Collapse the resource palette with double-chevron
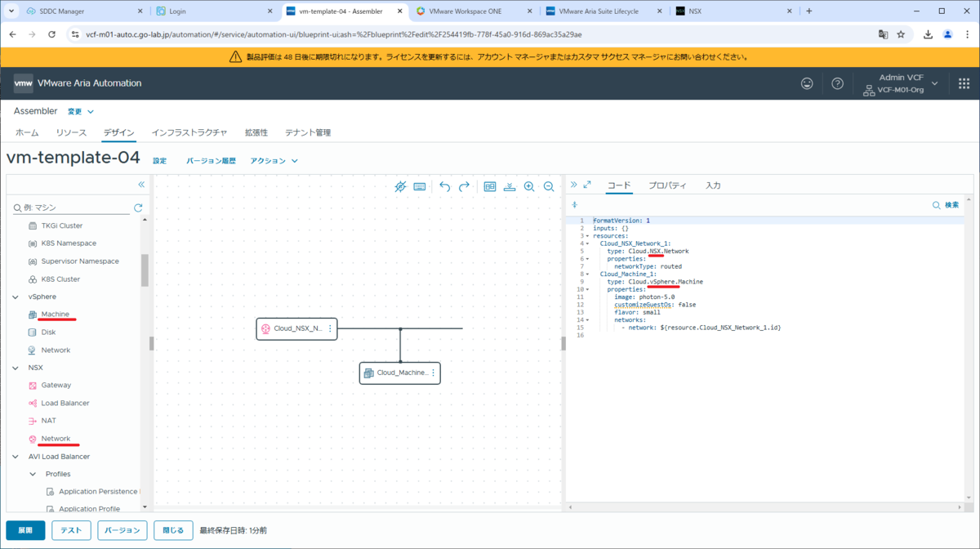The height and width of the screenshot is (549, 980). (141, 185)
